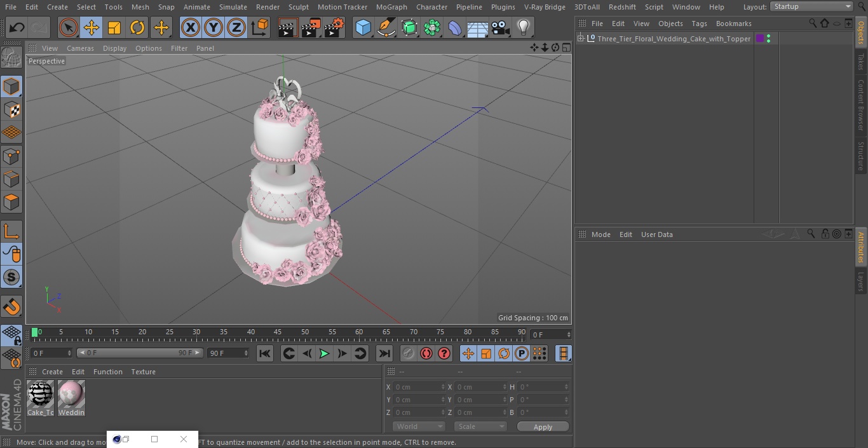Screen dimensions: 868x448
Task: Enable Axis mode tool
Action: tap(11, 231)
